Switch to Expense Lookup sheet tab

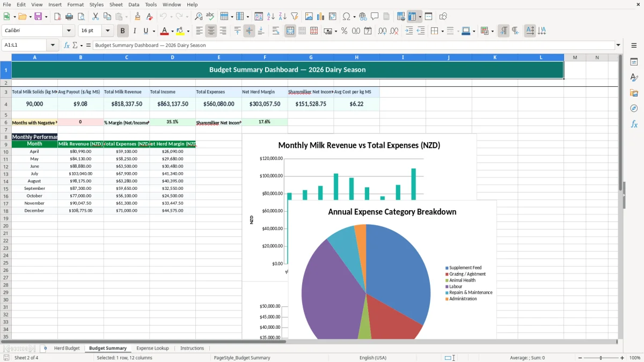[152, 349]
